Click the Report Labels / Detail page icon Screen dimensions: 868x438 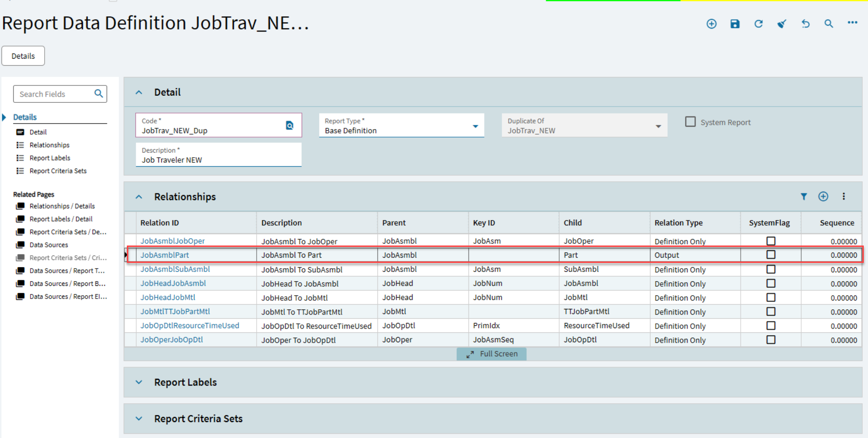click(20, 219)
